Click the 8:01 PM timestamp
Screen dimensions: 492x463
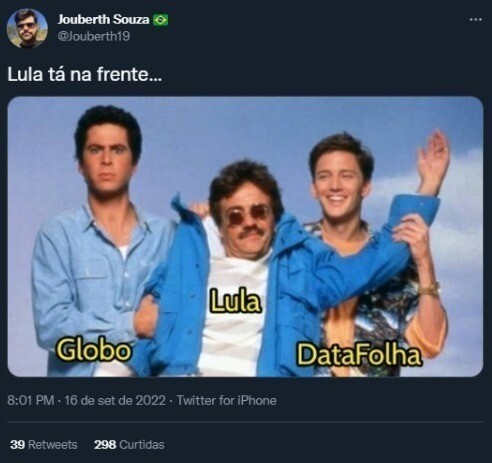(x=31, y=400)
